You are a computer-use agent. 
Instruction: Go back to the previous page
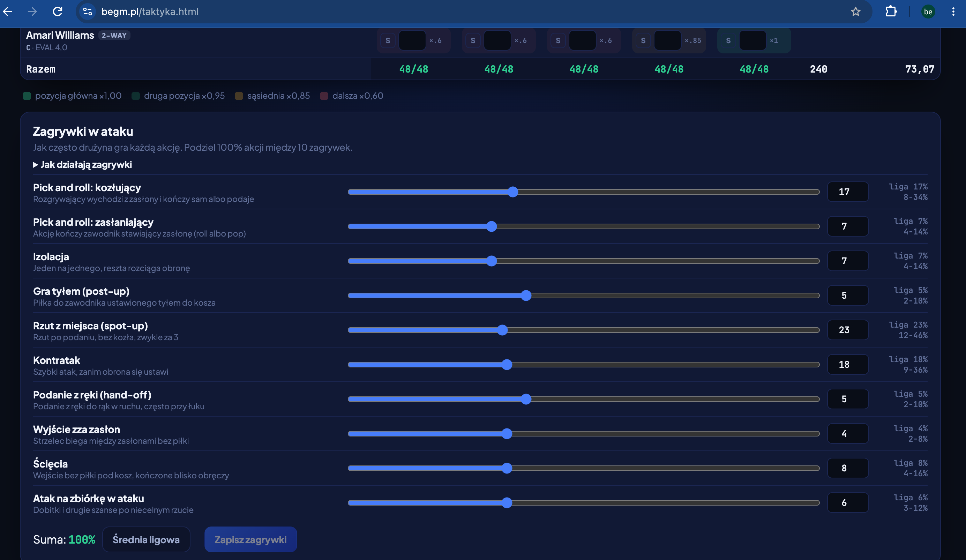[x=8, y=12]
